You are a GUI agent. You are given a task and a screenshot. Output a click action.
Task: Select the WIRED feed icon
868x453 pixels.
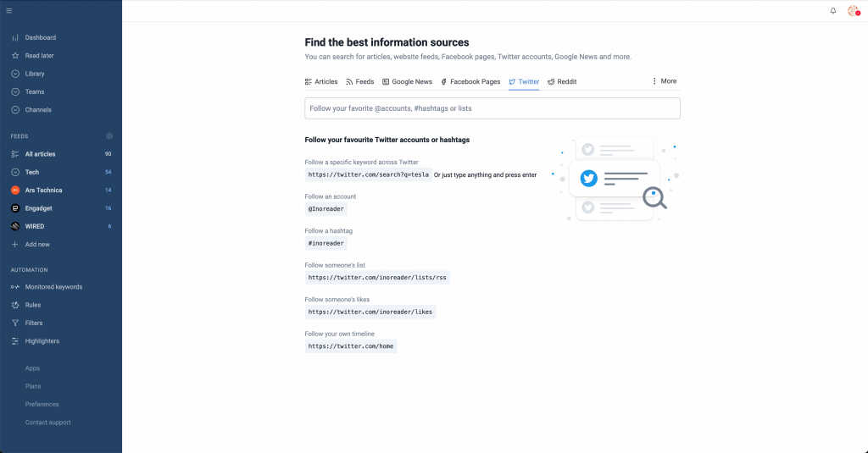coord(15,226)
